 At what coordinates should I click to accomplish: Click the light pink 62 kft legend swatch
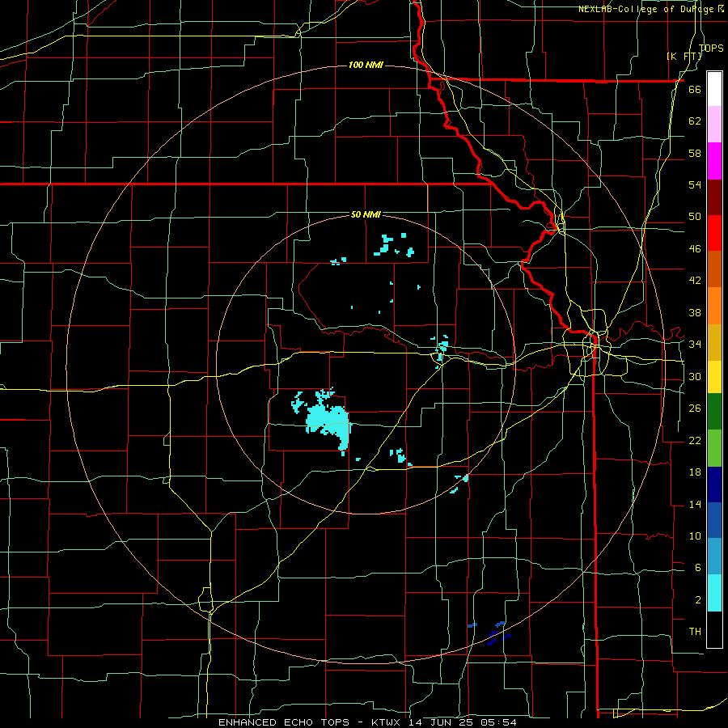[x=714, y=125]
